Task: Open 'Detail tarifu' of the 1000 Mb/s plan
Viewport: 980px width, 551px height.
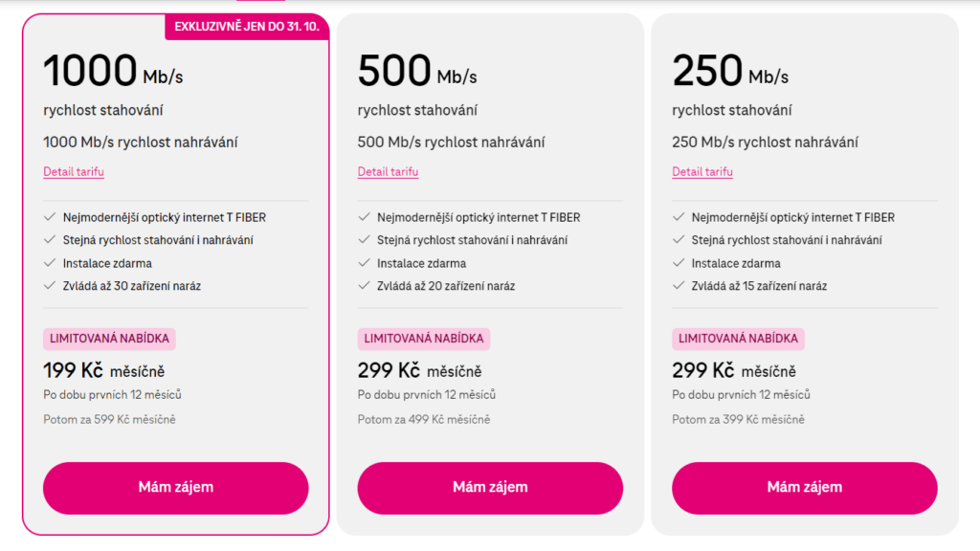Action: (x=74, y=172)
